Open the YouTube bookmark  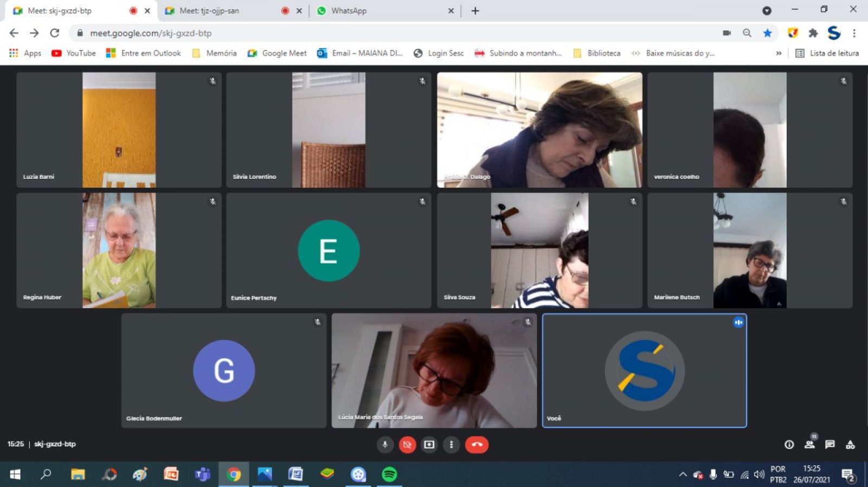pyautogui.click(x=74, y=53)
